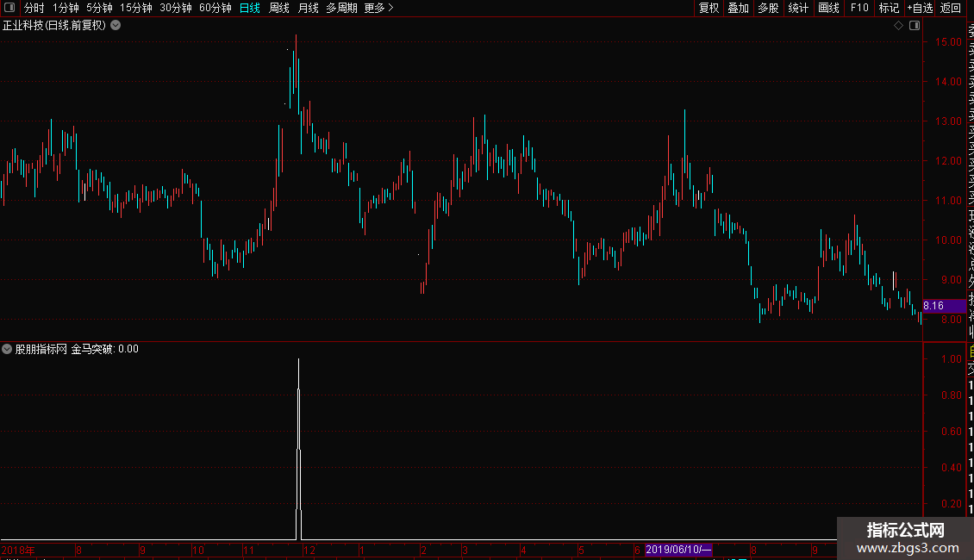This screenshot has height=560, width=974.
Task: Click the 正业科技(日线.前复权) chart title
Action: click(54, 26)
